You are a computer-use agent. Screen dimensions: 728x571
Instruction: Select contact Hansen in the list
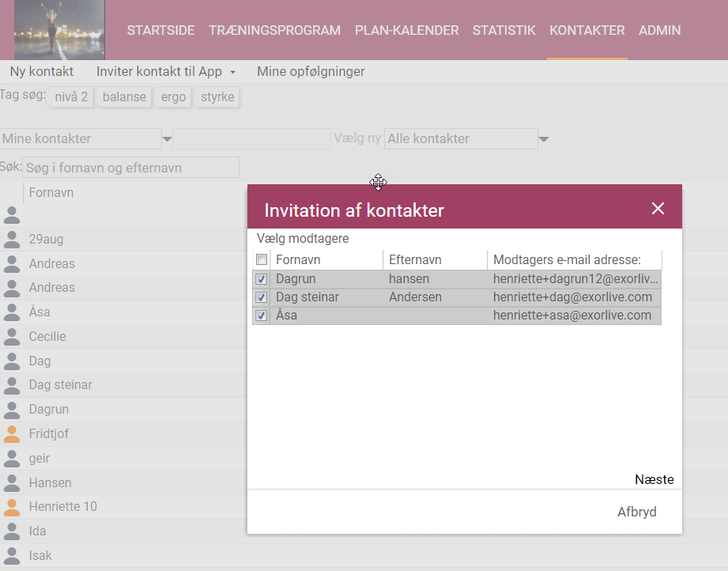(x=50, y=482)
